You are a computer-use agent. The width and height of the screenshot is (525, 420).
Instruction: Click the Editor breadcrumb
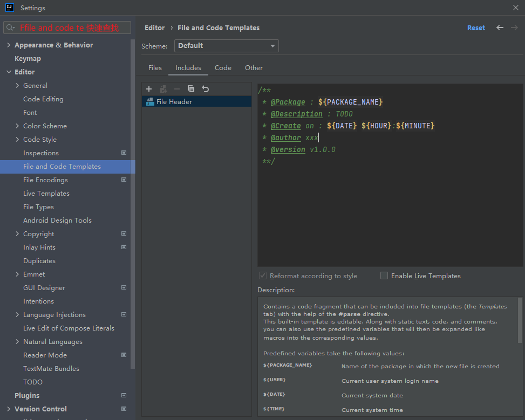point(155,28)
